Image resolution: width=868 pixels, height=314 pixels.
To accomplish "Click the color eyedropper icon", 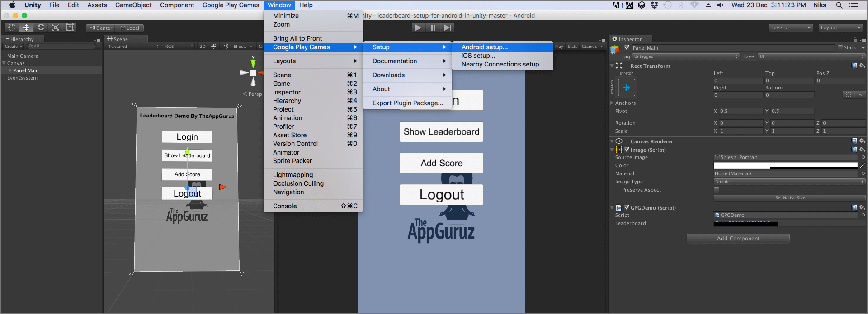I will pyautogui.click(x=862, y=165).
